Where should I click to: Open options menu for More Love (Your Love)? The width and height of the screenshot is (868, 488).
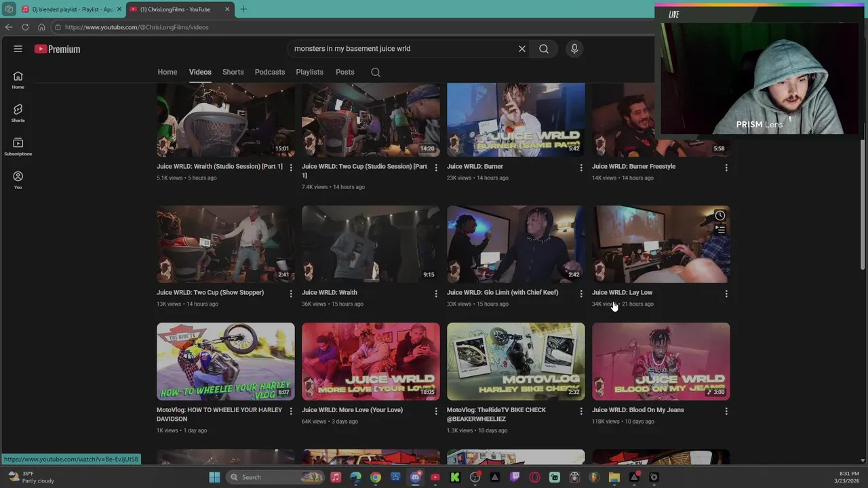coord(436,411)
